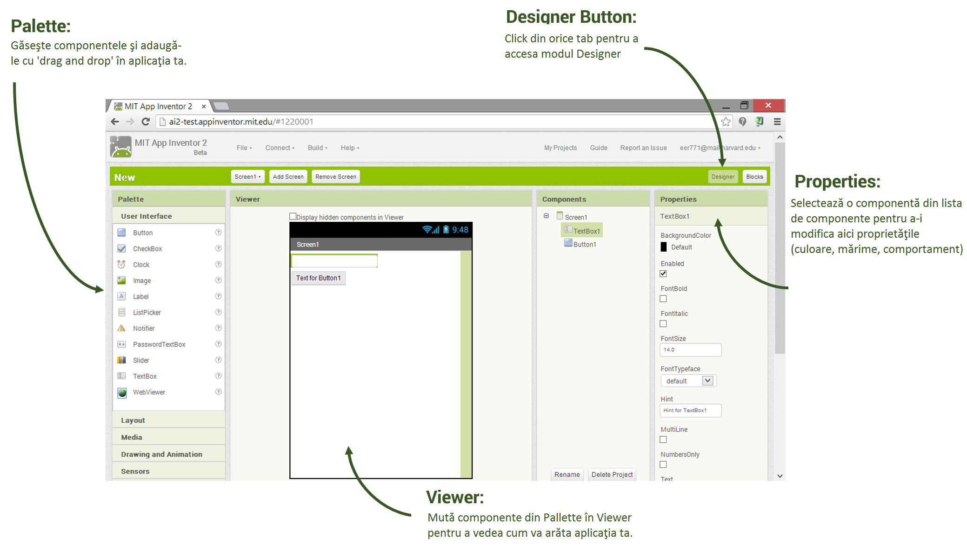
Task: Pick the Image component icon
Action: point(121,280)
